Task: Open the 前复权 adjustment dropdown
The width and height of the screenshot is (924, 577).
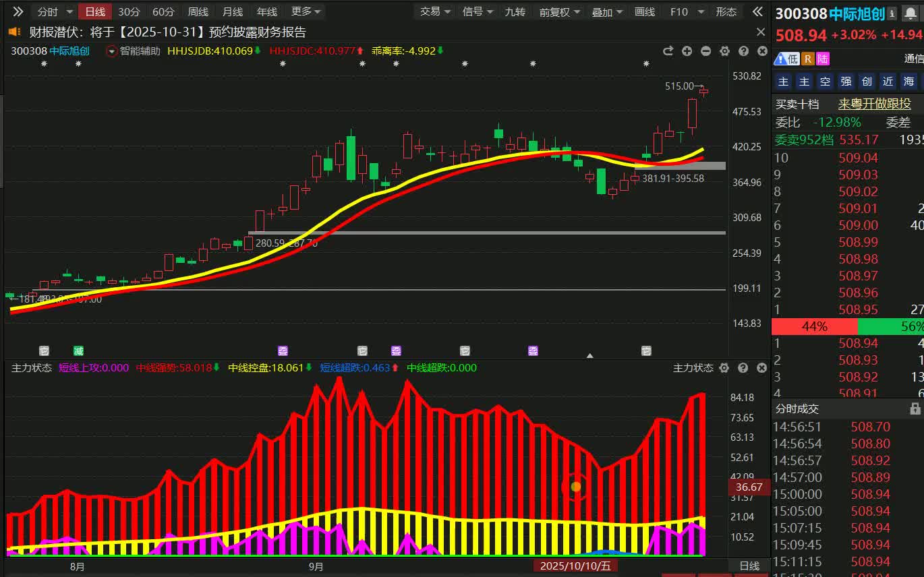Action: coord(559,11)
